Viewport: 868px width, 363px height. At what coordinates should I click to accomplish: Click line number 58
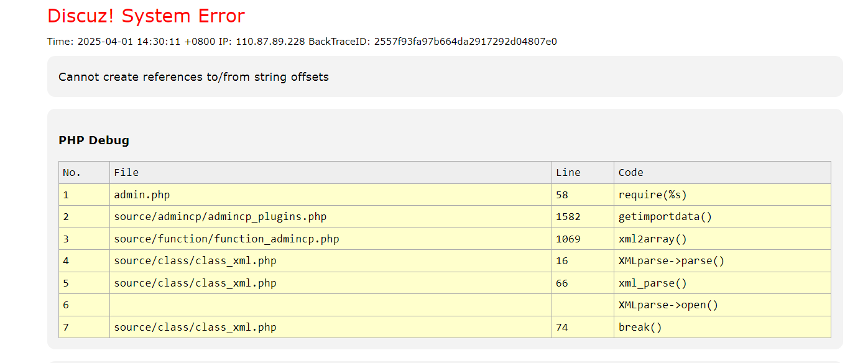(x=562, y=195)
